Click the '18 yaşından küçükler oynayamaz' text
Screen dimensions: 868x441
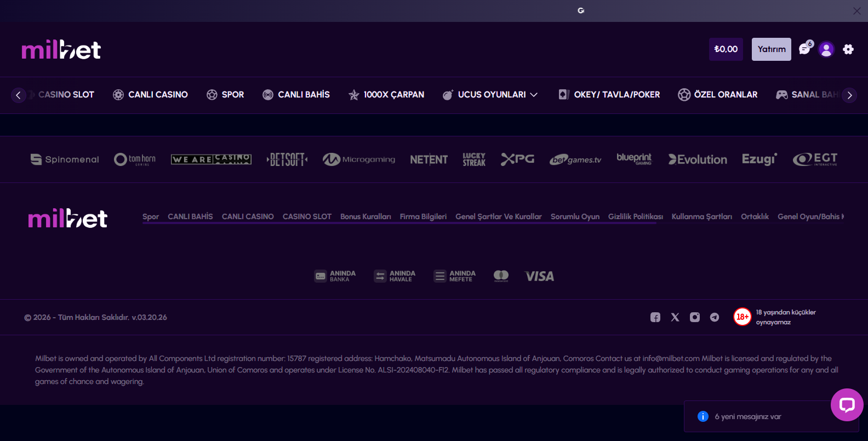[786, 317]
